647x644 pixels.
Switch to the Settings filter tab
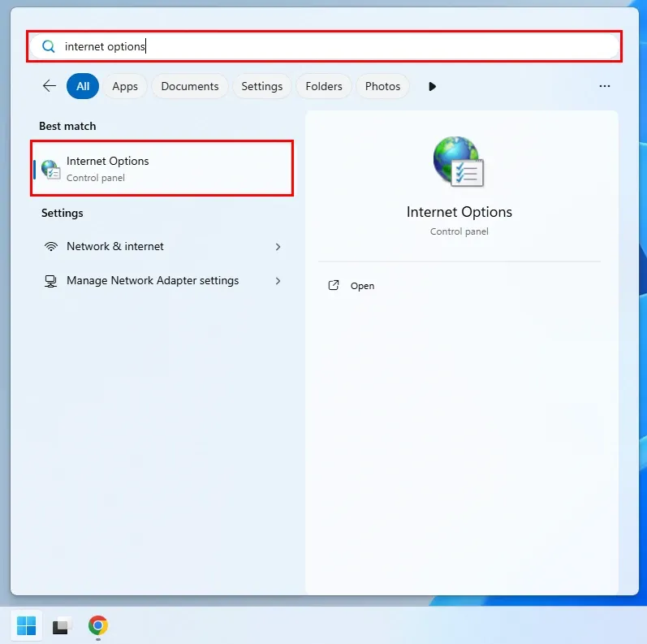pyautogui.click(x=262, y=86)
